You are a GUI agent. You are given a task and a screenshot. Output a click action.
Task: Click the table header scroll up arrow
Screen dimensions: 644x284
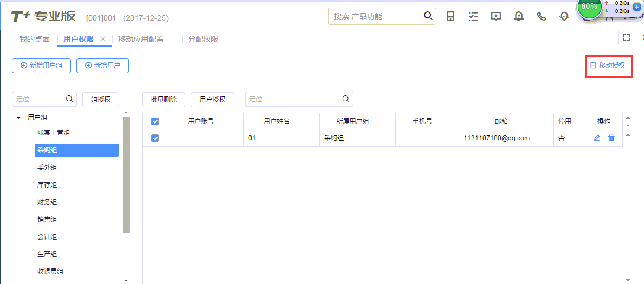coord(627,118)
